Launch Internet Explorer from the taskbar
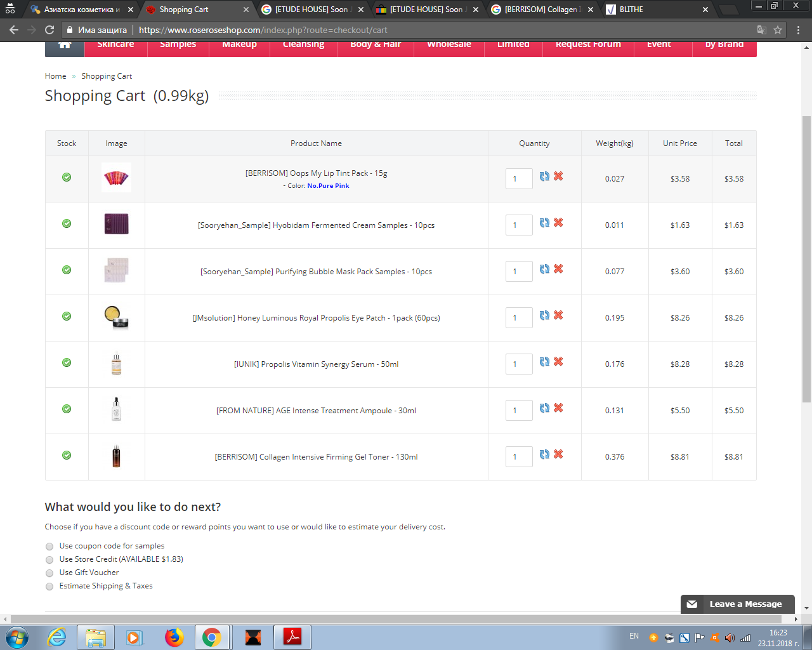Viewport: 812px width, 650px height. tap(57, 637)
